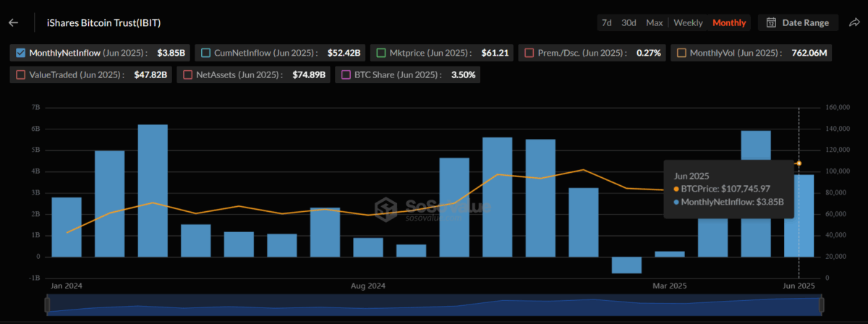868x324 pixels.
Task: Click the 3.50% BTC Share value
Action: coord(464,74)
